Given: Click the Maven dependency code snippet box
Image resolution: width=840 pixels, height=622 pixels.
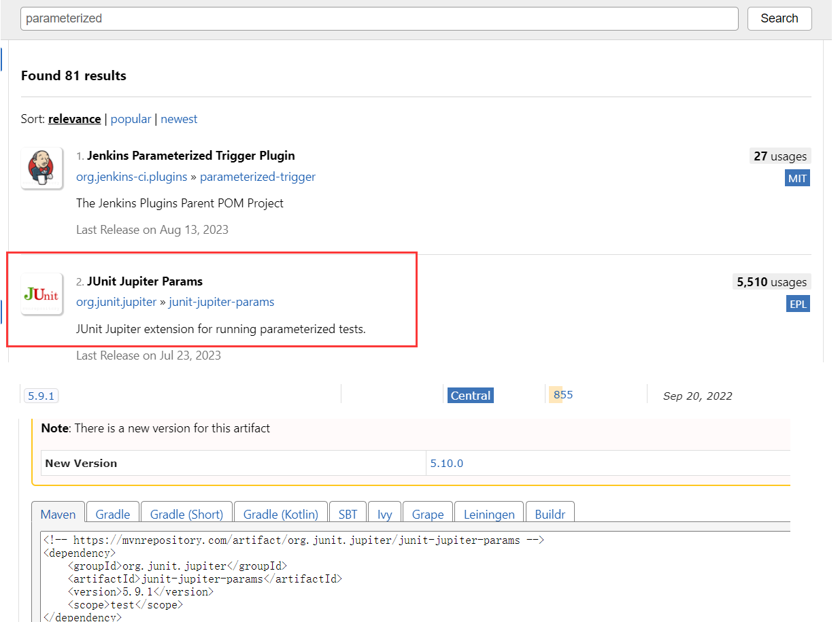Looking at the screenshot, I should 416,576.
